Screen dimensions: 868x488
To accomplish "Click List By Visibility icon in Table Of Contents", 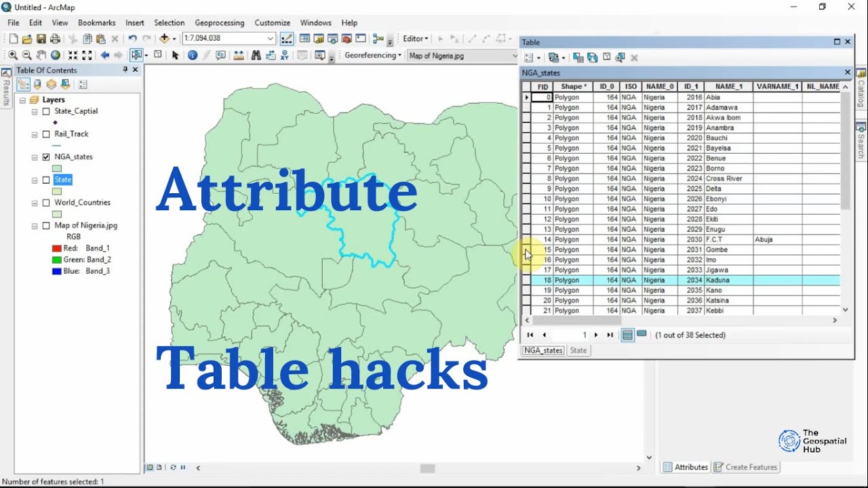I will coord(52,85).
